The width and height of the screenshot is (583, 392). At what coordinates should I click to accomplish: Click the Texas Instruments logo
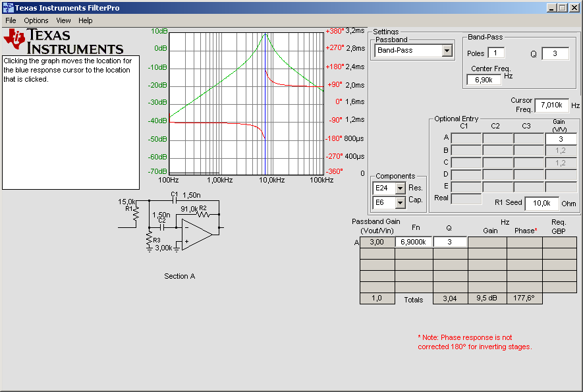pyautogui.click(x=63, y=42)
